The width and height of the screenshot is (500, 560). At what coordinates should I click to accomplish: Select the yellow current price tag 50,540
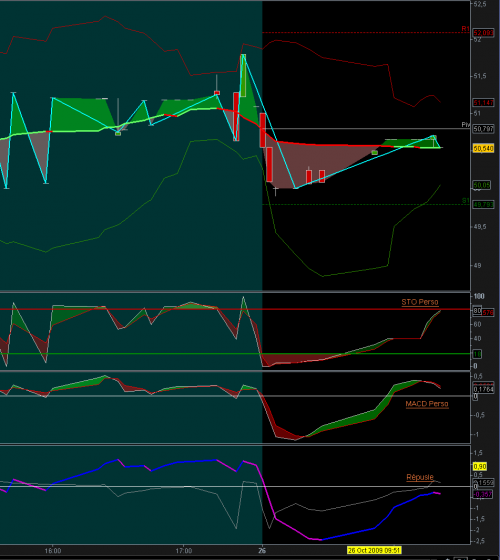[x=484, y=148]
